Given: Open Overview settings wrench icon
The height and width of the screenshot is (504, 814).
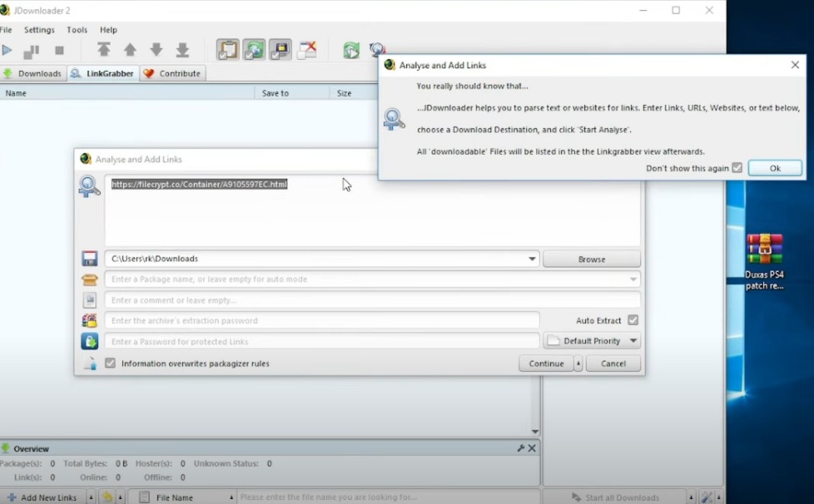Looking at the screenshot, I should coord(521,448).
